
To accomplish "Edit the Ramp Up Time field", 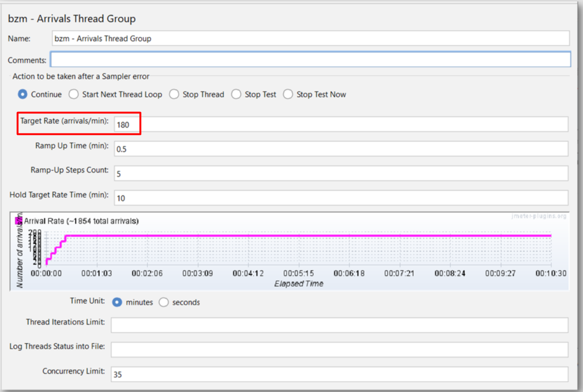I will tap(340, 149).
